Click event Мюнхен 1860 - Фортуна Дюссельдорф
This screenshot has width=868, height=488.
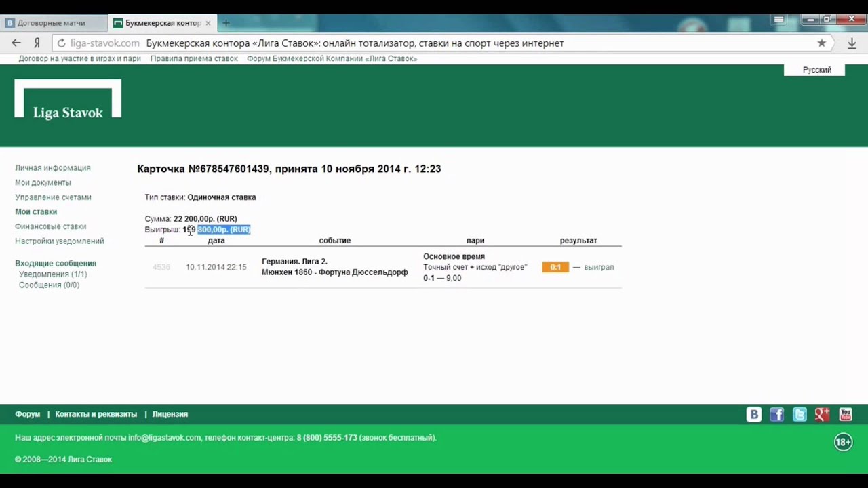coord(335,272)
